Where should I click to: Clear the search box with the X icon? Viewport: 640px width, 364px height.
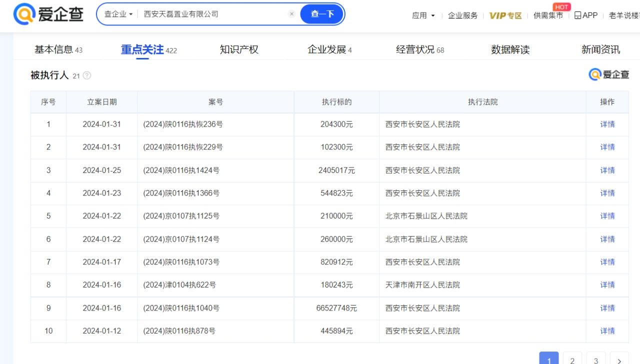click(292, 14)
